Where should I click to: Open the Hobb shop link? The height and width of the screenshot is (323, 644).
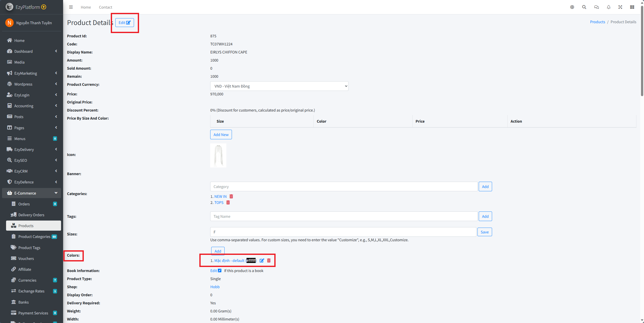pos(215,287)
